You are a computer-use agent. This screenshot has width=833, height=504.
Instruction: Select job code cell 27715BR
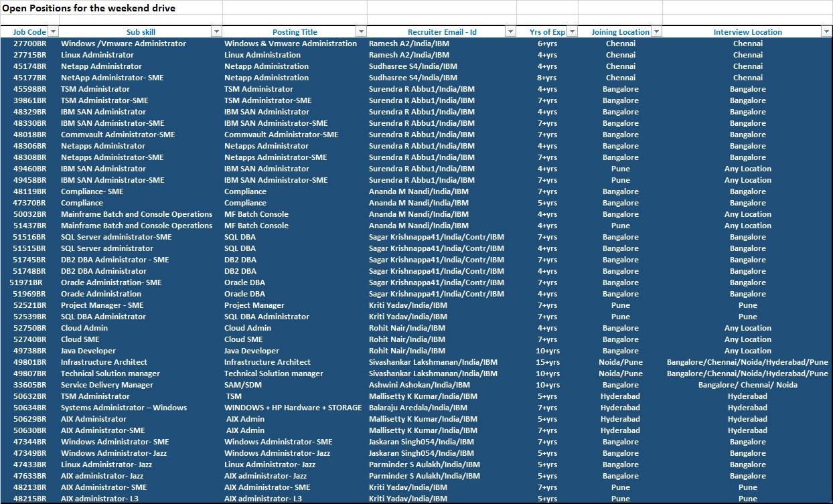tap(29, 55)
